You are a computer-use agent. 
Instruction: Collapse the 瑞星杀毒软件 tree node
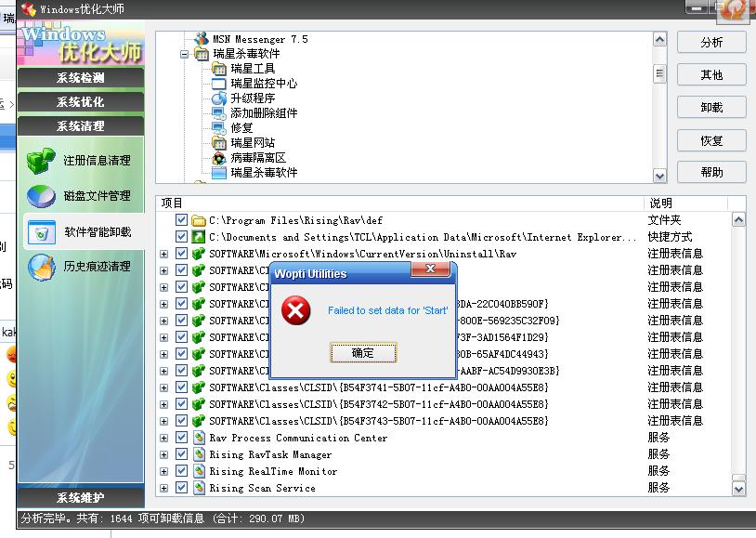[x=184, y=54]
